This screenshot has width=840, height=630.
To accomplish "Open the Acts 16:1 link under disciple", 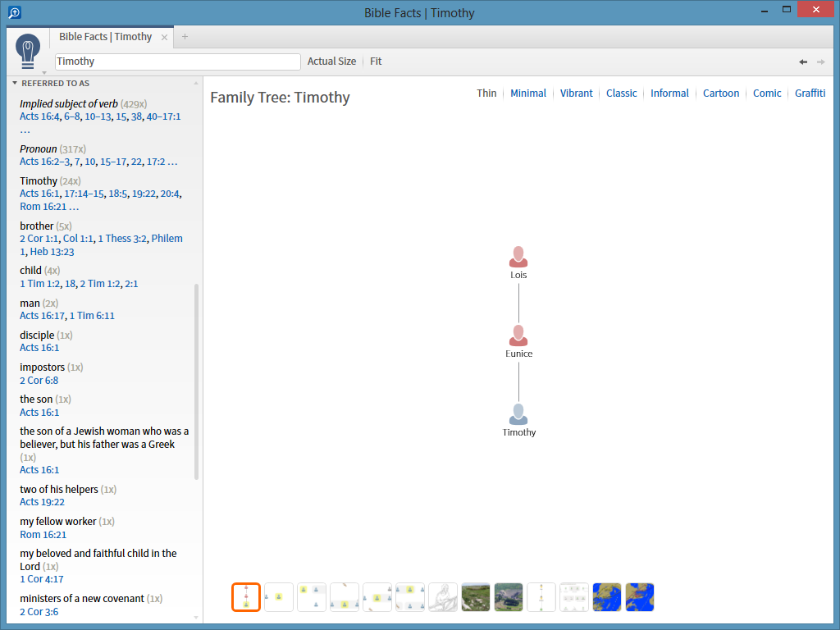I will click(x=39, y=348).
